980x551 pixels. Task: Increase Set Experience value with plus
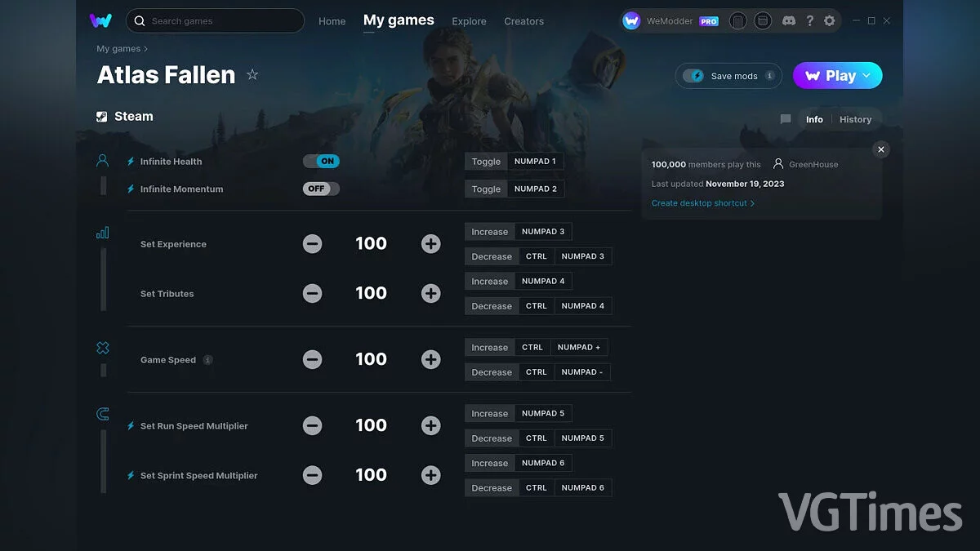tap(431, 244)
